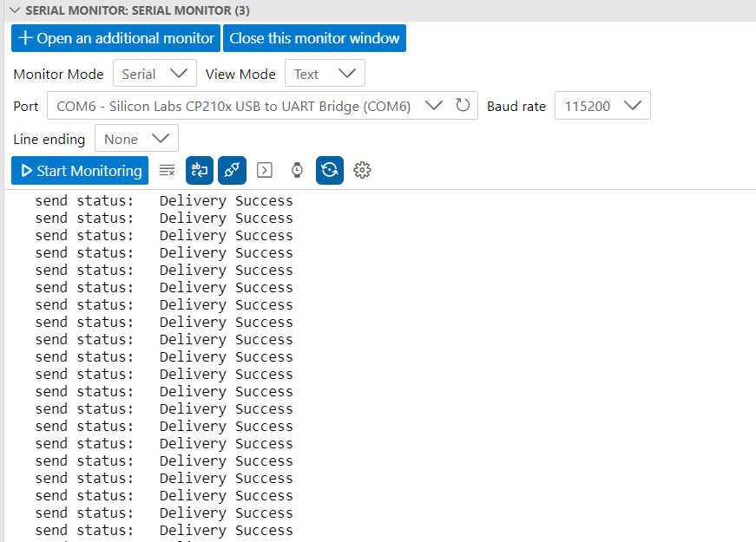Close this monitor window
This screenshot has width=756, height=542.
click(x=314, y=38)
